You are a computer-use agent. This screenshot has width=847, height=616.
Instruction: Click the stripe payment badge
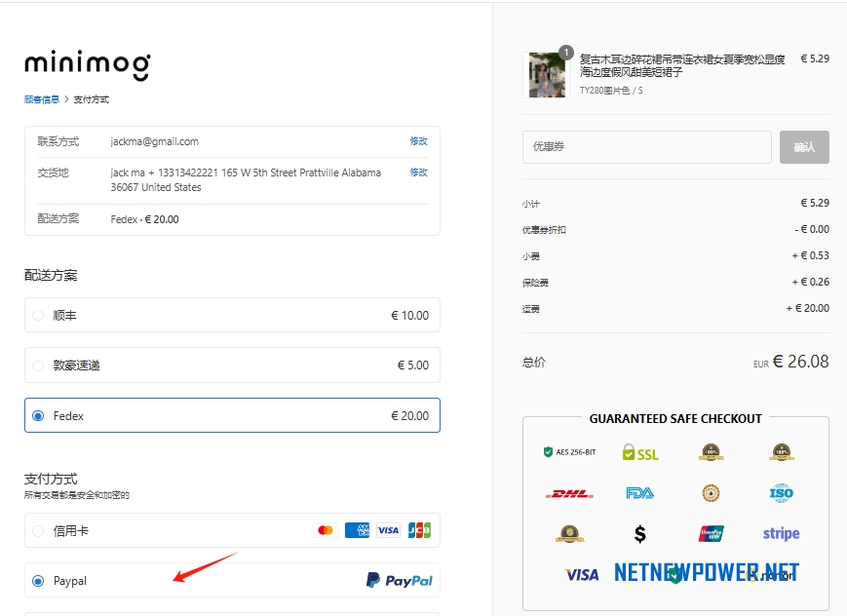(779, 533)
